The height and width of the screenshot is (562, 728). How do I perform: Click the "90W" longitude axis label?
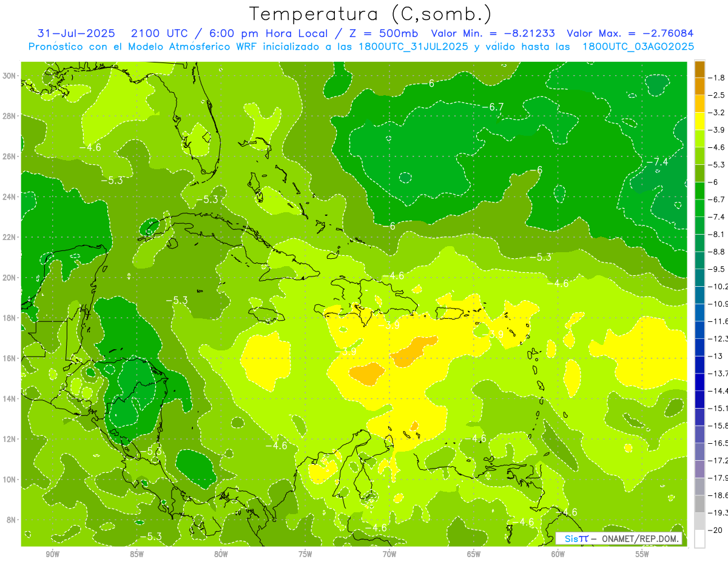(53, 554)
